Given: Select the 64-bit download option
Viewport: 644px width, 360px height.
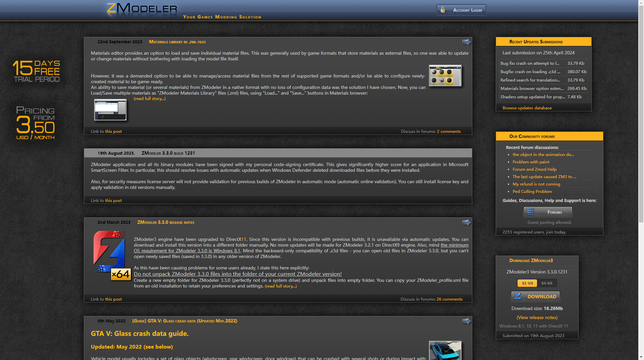Looking at the screenshot, I should [547, 283].
